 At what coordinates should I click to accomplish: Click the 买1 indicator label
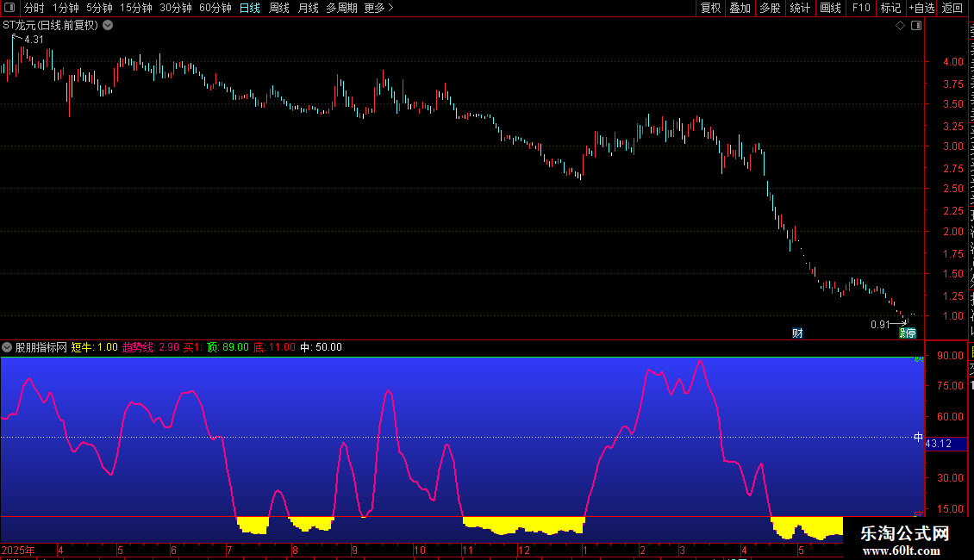coord(192,347)
